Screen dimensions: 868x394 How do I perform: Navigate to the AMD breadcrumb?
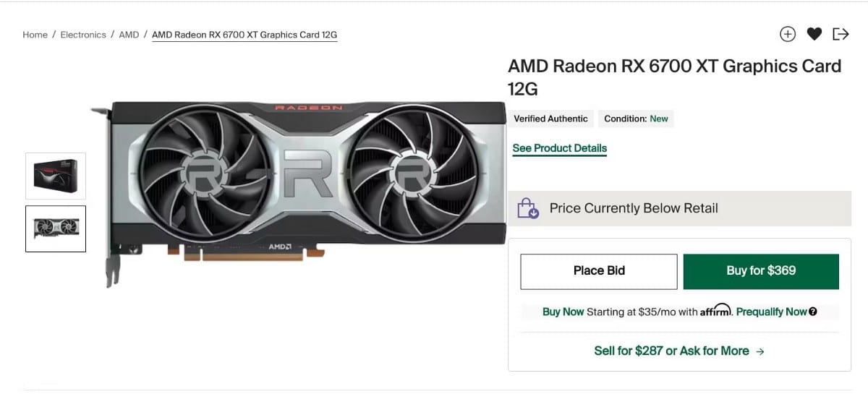click(129, 35)
